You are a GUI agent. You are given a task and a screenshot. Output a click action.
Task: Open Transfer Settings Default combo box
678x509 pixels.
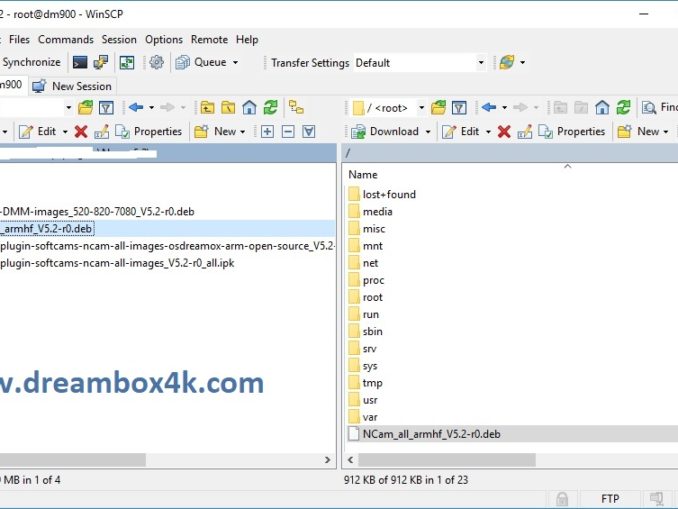tap(419, 63)
